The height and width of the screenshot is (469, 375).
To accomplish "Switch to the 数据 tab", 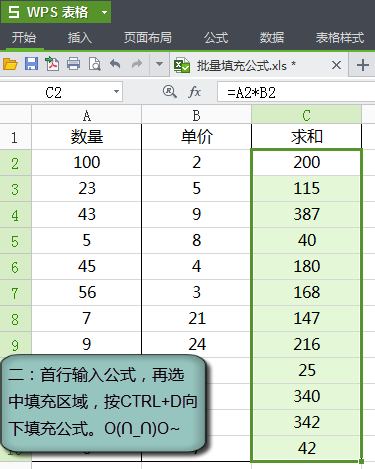I will click(272, 37).
